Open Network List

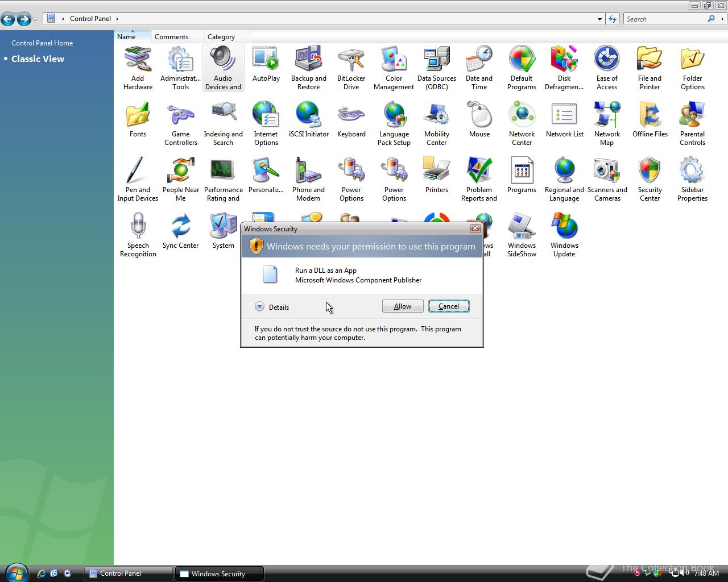click(564, 120)
